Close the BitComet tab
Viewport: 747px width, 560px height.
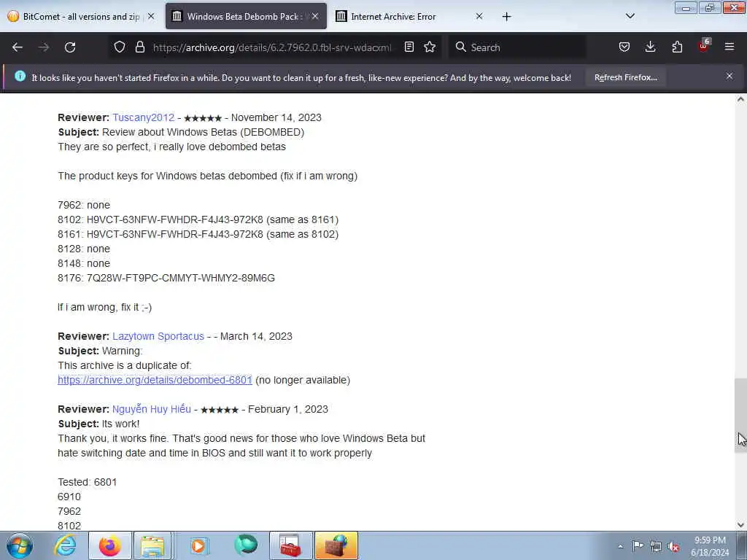point(151,16)
